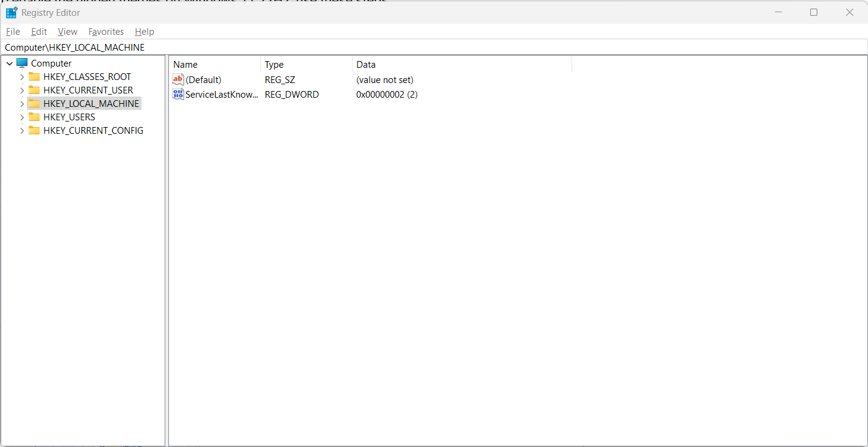The height and width of the screenshot is (447, 868).
Task: Open the File menu
Action: [13, 32]
